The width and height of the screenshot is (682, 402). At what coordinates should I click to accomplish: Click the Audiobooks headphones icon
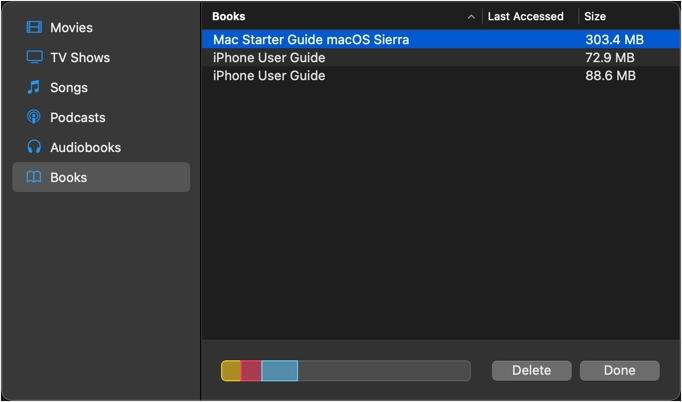point(34,148)
